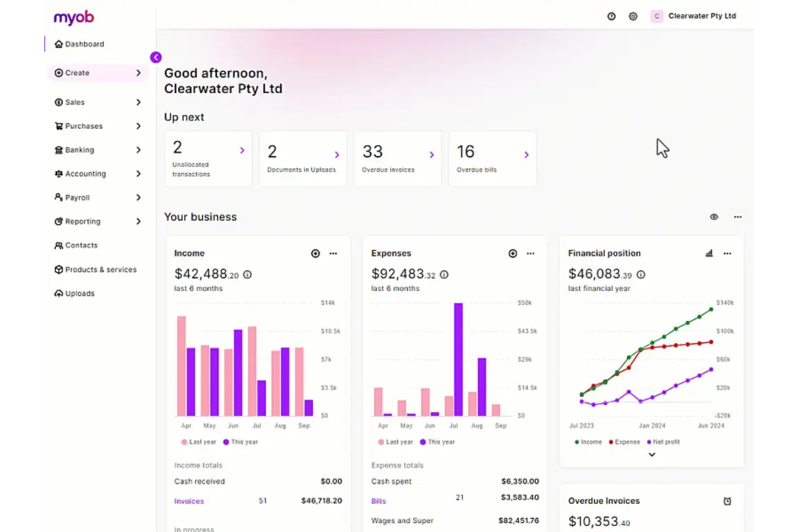Click the info icon beside $92,483.32
The width and height of the screenshot is (798, 532).
pos(444,274)
